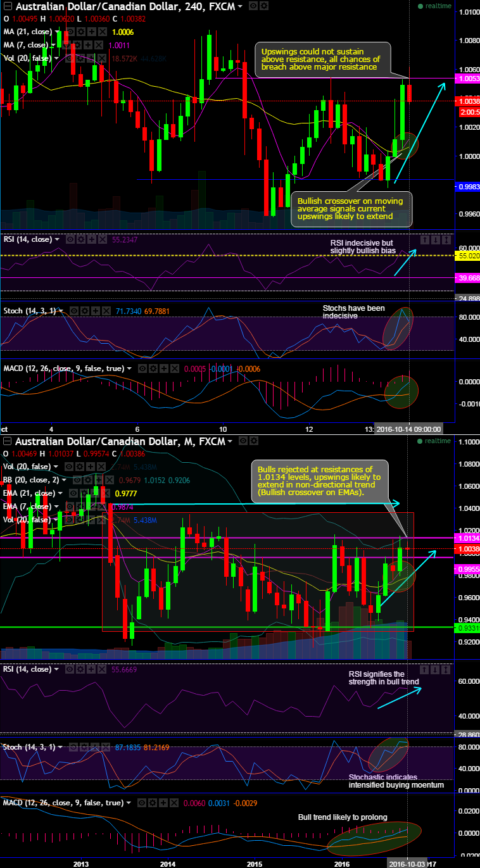Viewport: 480px width, 868px height.
Task: Hide the MA (7, close) line
Action: click(66, 45)
